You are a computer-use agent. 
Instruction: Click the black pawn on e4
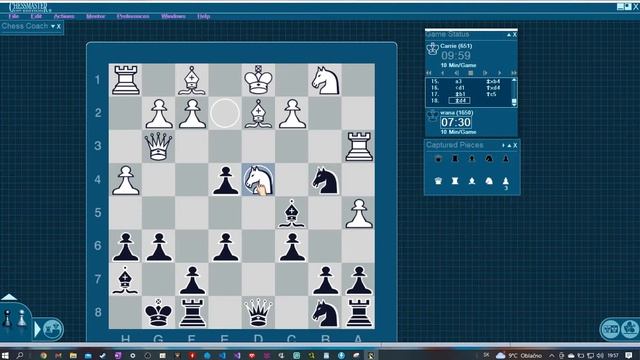(x=225, y=180)
